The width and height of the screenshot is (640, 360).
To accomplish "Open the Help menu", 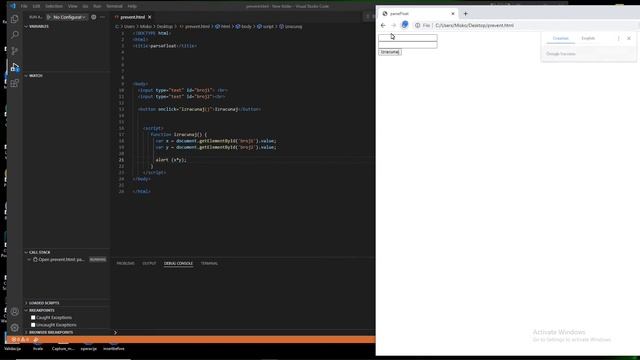I will click(x=132, y=6).
